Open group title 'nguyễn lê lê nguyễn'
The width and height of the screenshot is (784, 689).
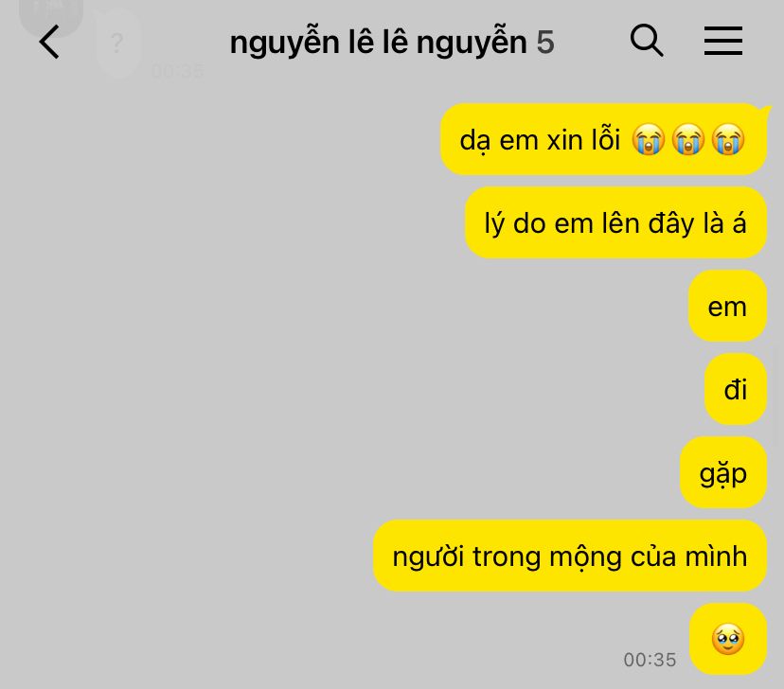(378, 43)
